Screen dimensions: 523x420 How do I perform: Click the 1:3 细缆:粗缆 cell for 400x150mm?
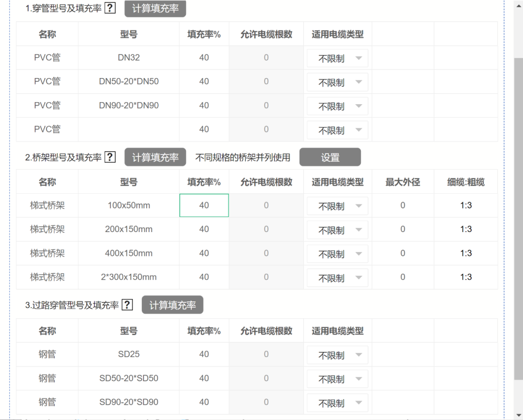click(465, 253)
